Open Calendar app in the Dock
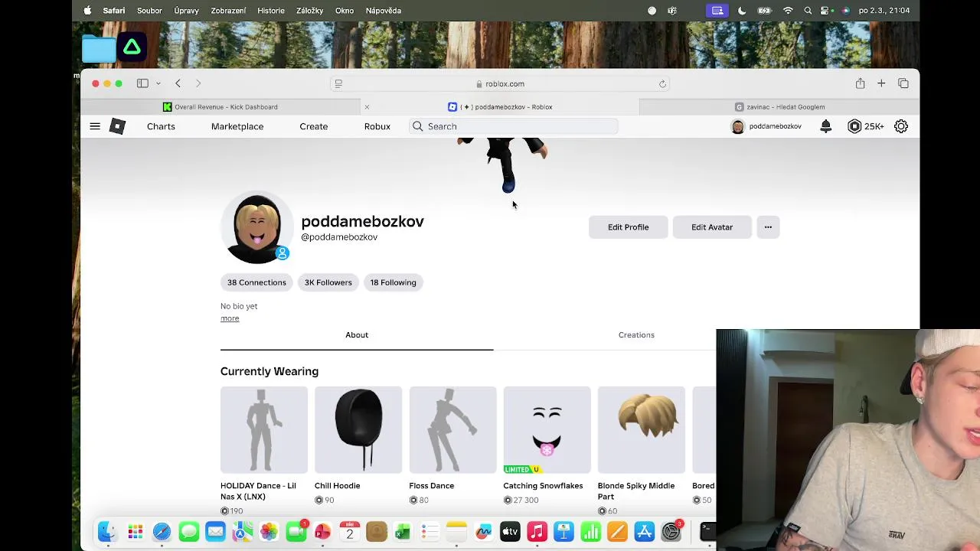The height and width of the screenshot is (551, 980). point(349,531)
